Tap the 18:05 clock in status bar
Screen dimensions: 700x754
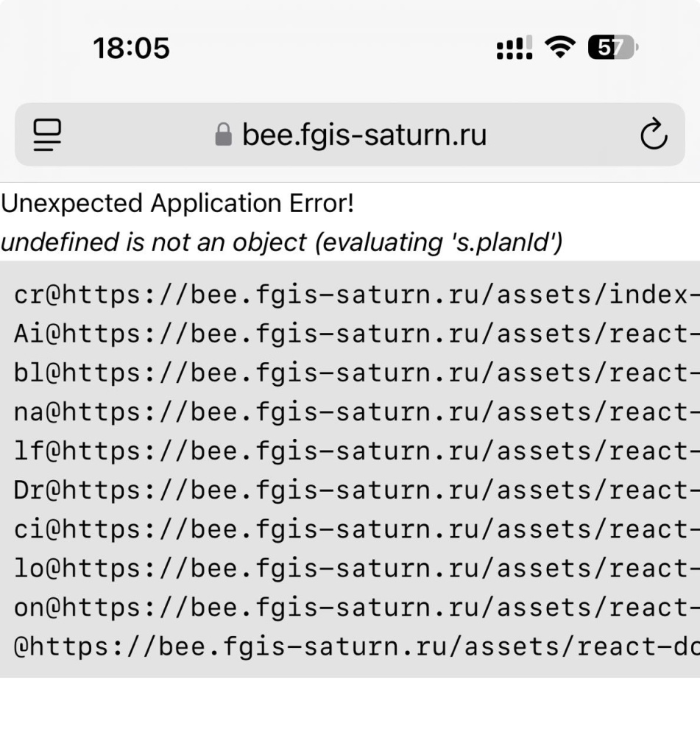[x=131, y=48]
